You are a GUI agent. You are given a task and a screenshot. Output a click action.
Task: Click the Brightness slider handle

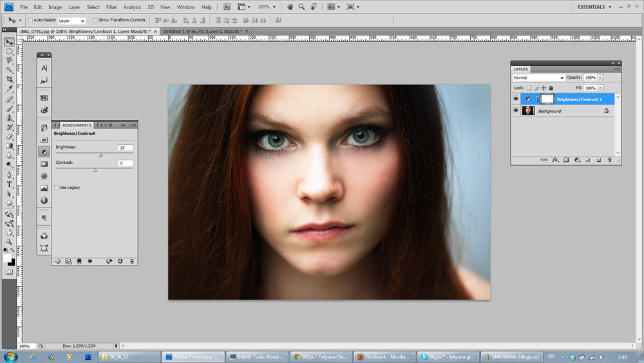[x=100, y=155]
